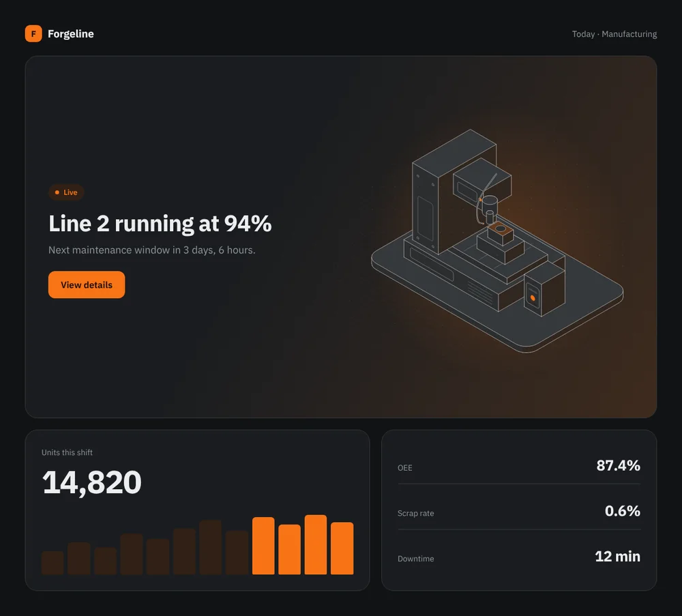
Task: Select the tallest orange bar in chart
Action: point(316,544)
